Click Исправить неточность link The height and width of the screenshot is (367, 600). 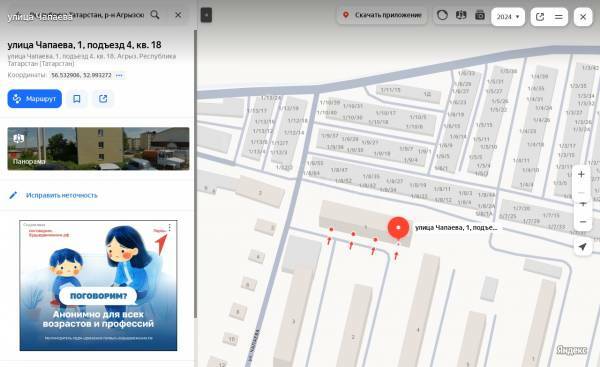pos(62,195)
